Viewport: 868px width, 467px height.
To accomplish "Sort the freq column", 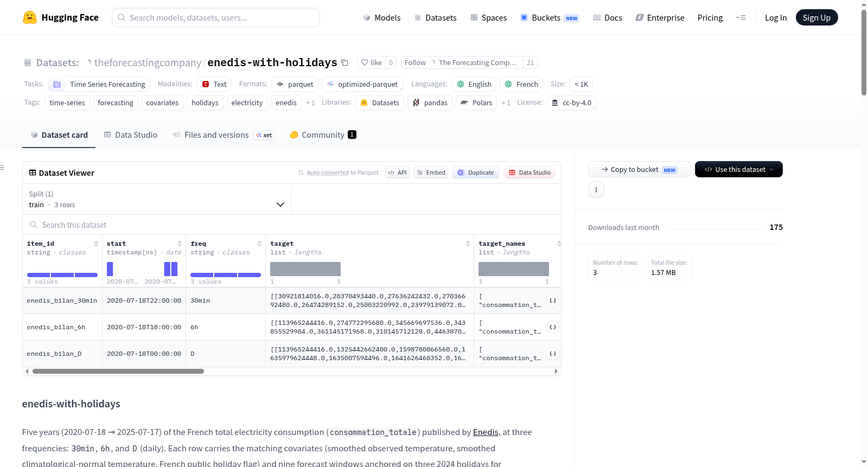I will tap(259, 244).
